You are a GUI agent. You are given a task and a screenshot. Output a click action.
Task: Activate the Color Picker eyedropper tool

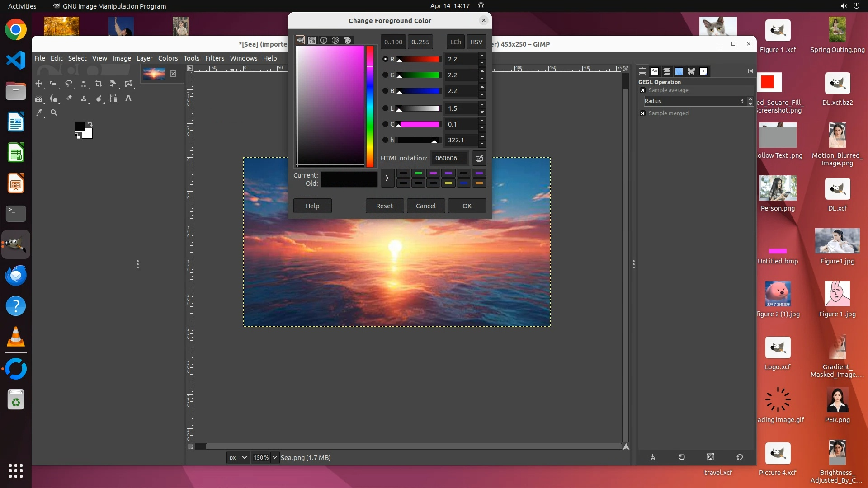coord(39,113)
